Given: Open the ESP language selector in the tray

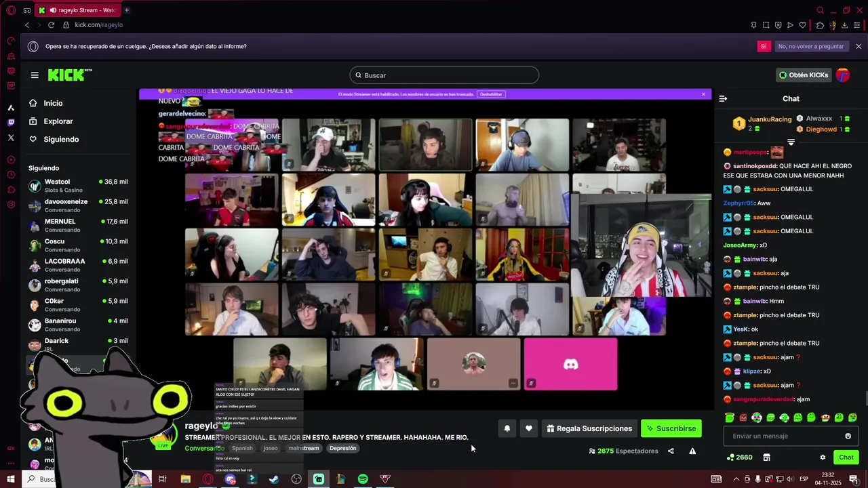Looking at the screenshot, I should 804,479.
